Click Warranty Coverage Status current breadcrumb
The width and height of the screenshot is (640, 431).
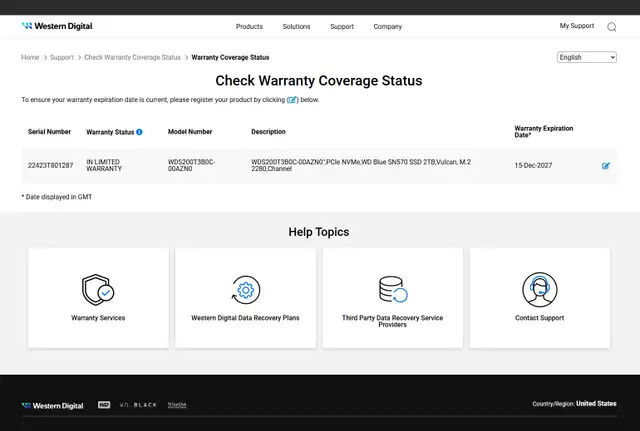pyautogui.click(x=230, y=57)
